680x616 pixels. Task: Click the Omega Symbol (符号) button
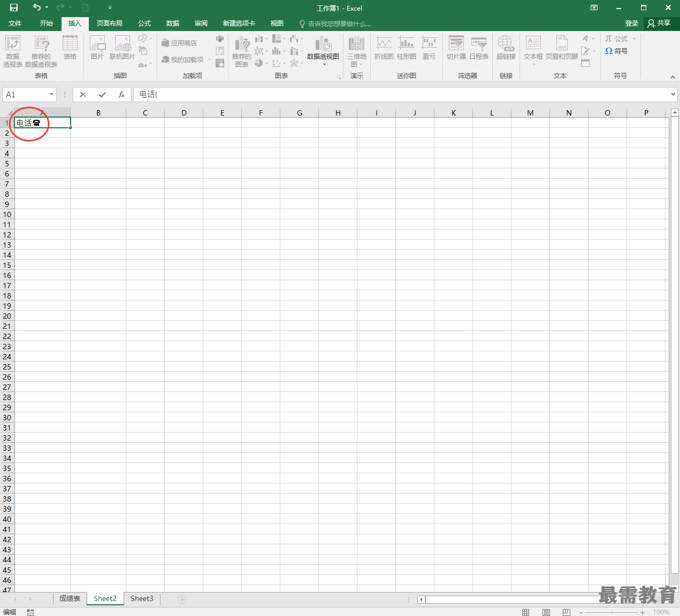pos(616,51)
